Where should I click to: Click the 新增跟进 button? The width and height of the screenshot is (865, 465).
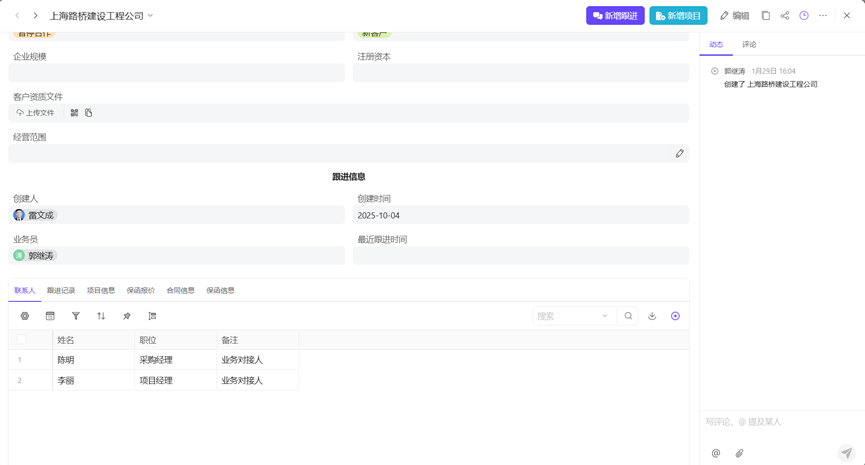pyautogui.click(x=615, y=16)
